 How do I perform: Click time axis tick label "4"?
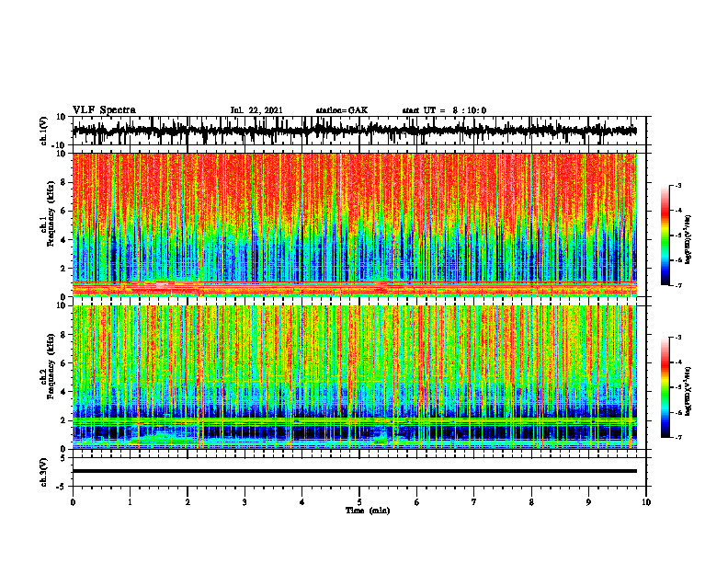tap(302, 502)
